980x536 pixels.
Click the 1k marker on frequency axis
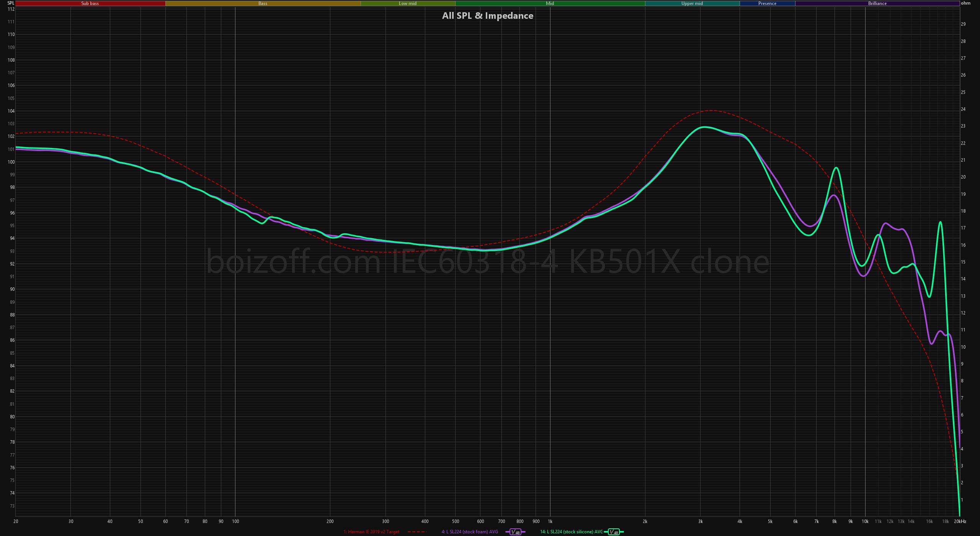(550, 521)
